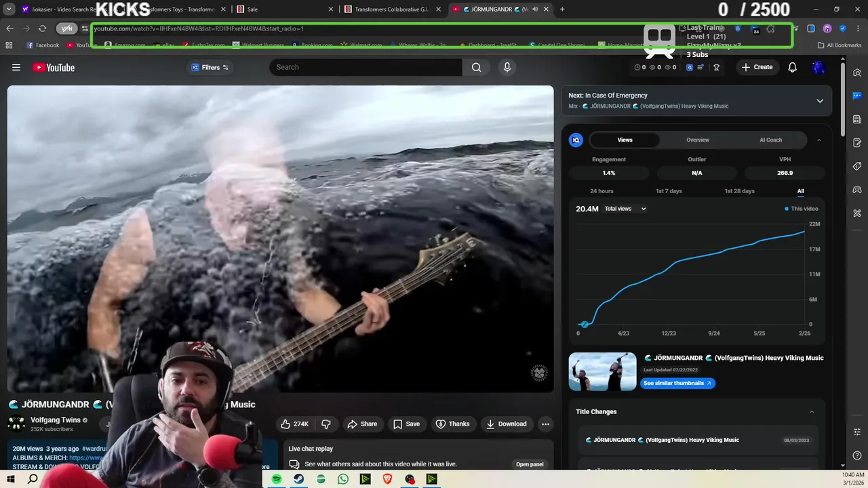The image size is (868, 488).
Task: Select the 24 hours range
Action: (x=601, y=191)
